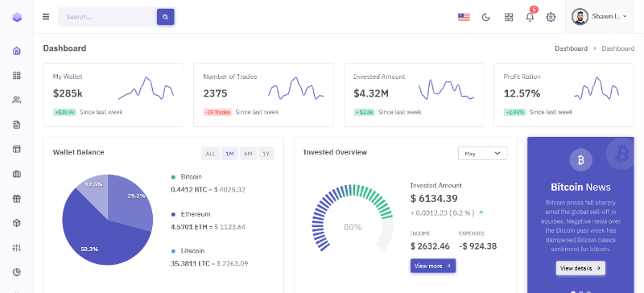Open the gift icon in sidebar
This screenshot has width=644, height=293.
coord(17,199)
